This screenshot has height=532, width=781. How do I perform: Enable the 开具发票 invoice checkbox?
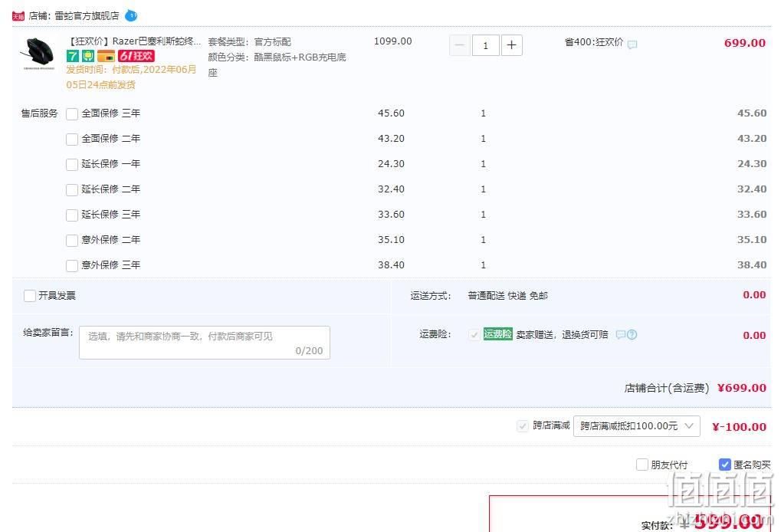coord(30,296)
